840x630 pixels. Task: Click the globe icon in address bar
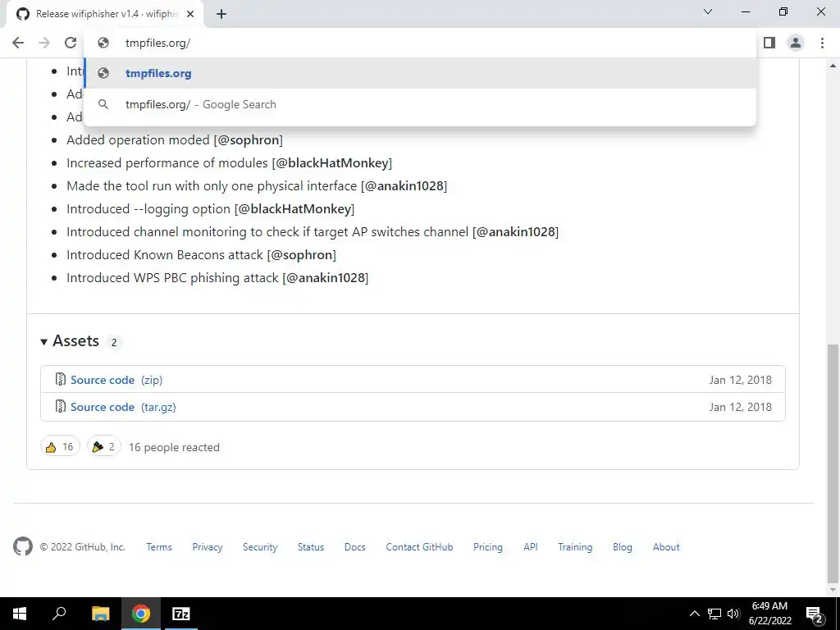click(x=103, y=43)
